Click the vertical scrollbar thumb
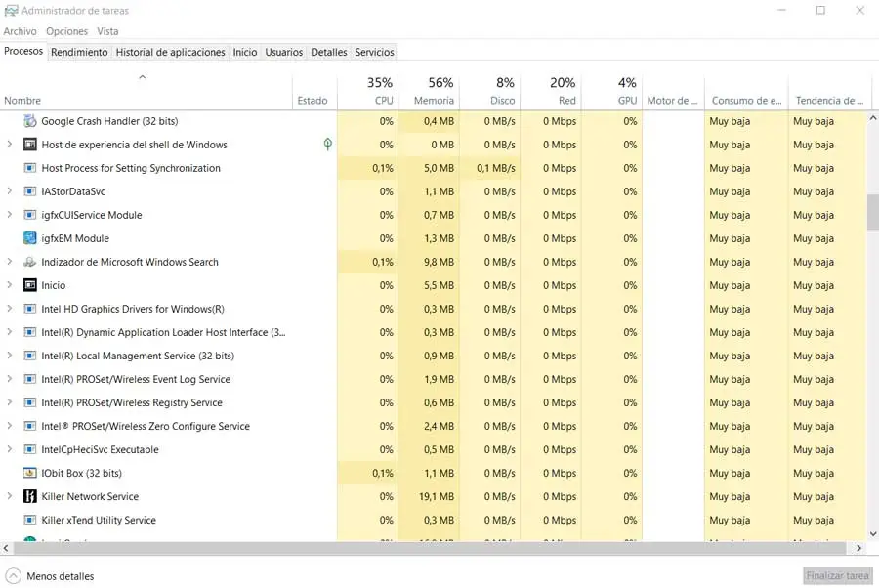The image size is (879, 588). tap(872, 211)
